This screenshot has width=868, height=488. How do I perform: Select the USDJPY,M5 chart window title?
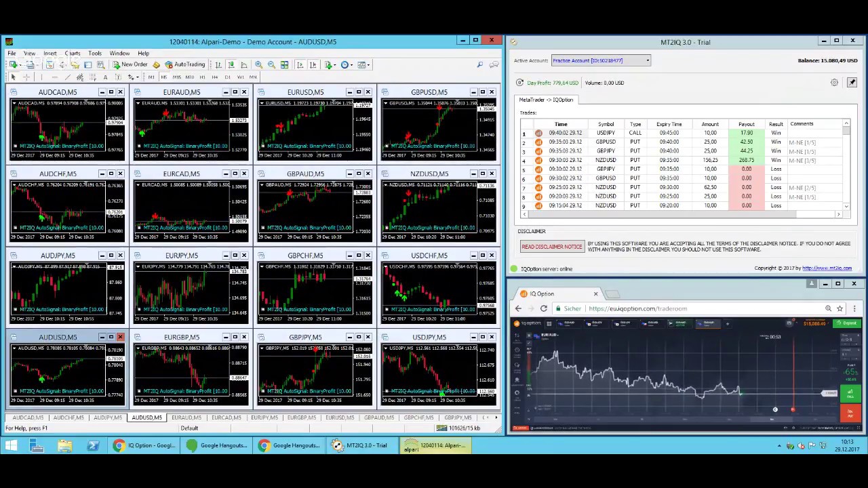[429, 337]
